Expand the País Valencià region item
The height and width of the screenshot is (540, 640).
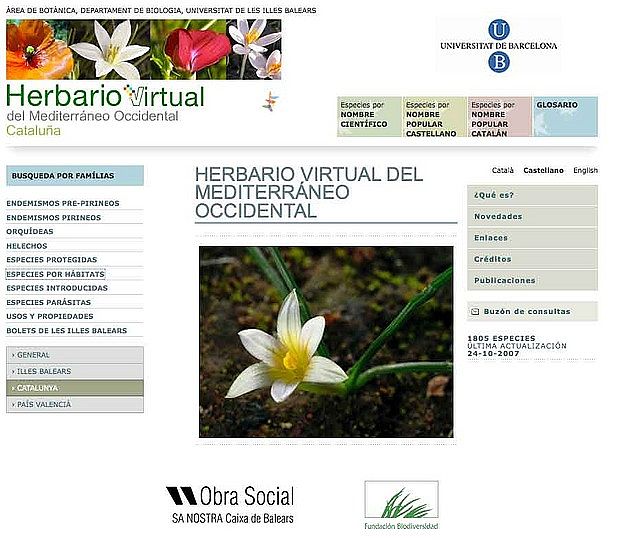pos(75,404)
